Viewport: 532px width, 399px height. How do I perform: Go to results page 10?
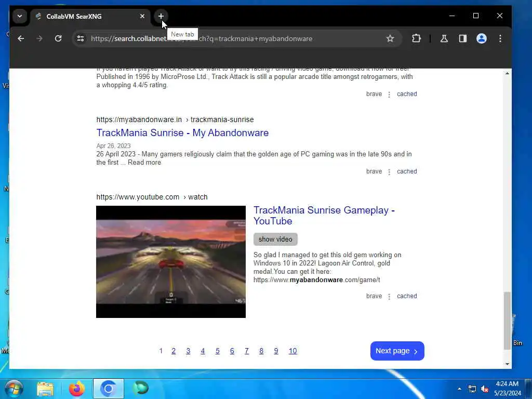tap(293, 351)
